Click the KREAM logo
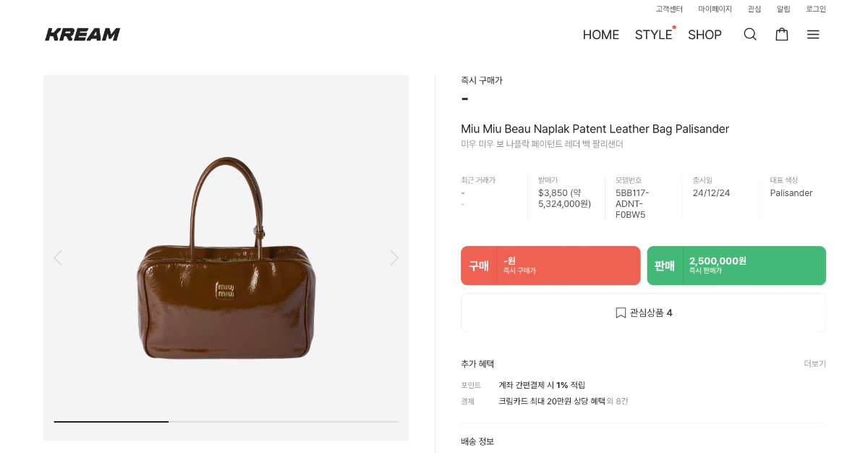868x453 pixels. pyautogui.click(x=82, y=34)
